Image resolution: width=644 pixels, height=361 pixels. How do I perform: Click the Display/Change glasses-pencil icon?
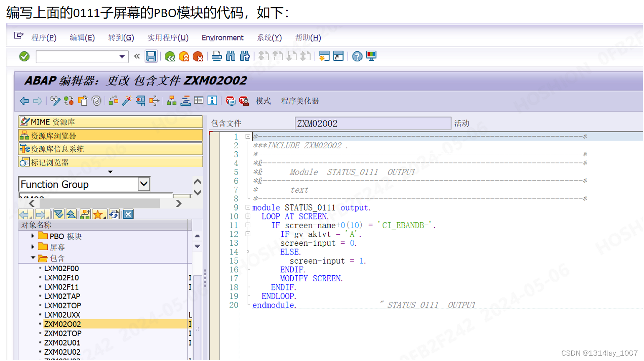(55, 101)
